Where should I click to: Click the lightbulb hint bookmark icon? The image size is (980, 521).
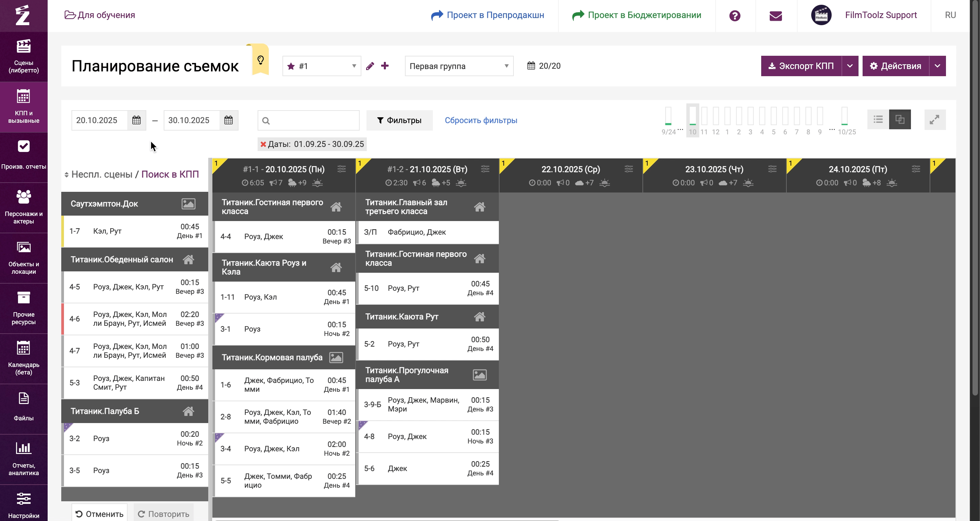(x=261, y=60)
